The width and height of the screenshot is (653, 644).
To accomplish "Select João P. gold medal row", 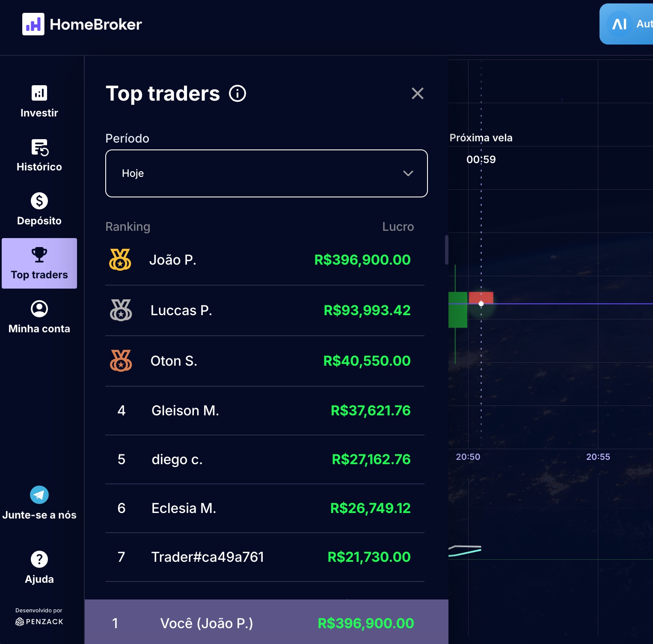I will click(x=264, y=260).
